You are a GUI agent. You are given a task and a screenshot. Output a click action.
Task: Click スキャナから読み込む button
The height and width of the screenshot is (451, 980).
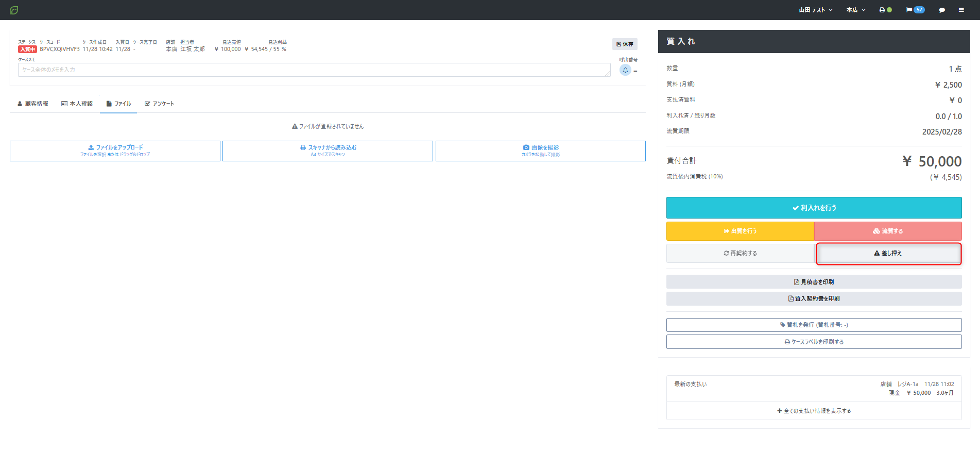pyautogui.click(x=328, y=151)
